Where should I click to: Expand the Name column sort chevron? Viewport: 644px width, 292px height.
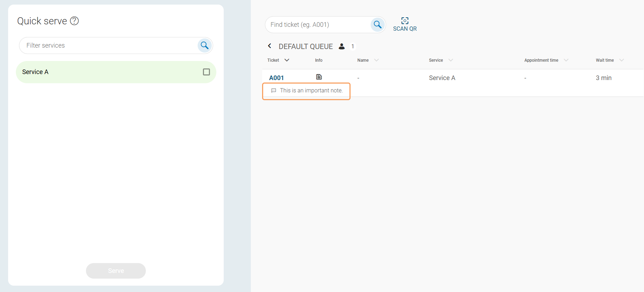point(376,60)
